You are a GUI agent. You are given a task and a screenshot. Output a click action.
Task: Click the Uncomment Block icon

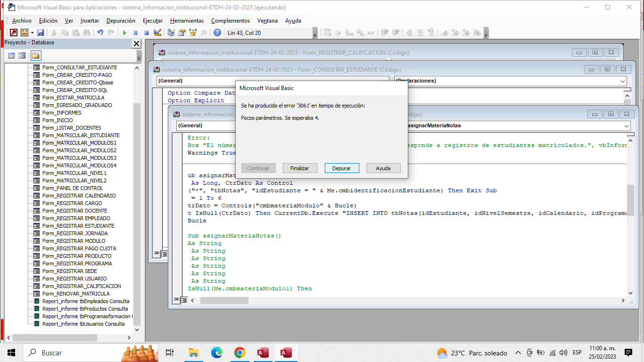click(431, 33)
